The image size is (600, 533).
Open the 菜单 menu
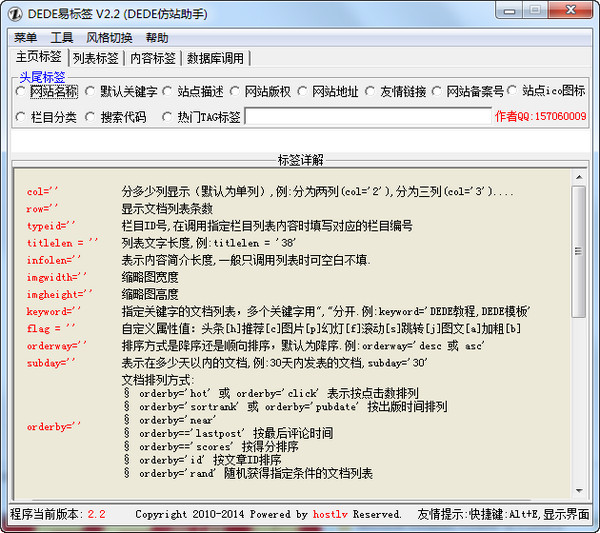pos(26,37)
